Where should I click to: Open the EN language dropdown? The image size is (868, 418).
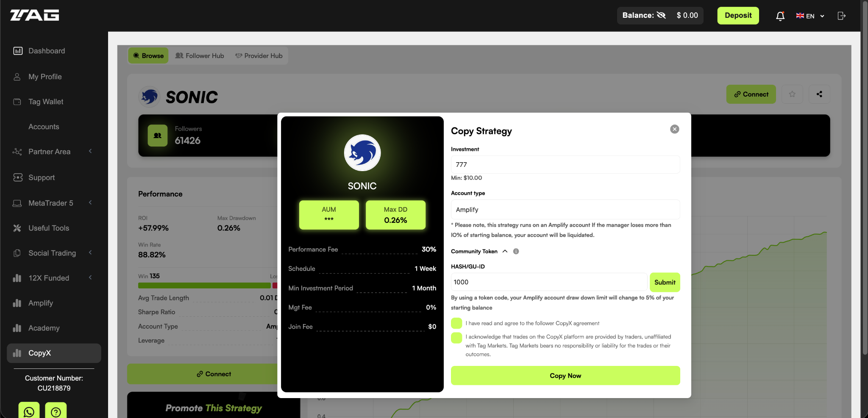tap(810, 16)
